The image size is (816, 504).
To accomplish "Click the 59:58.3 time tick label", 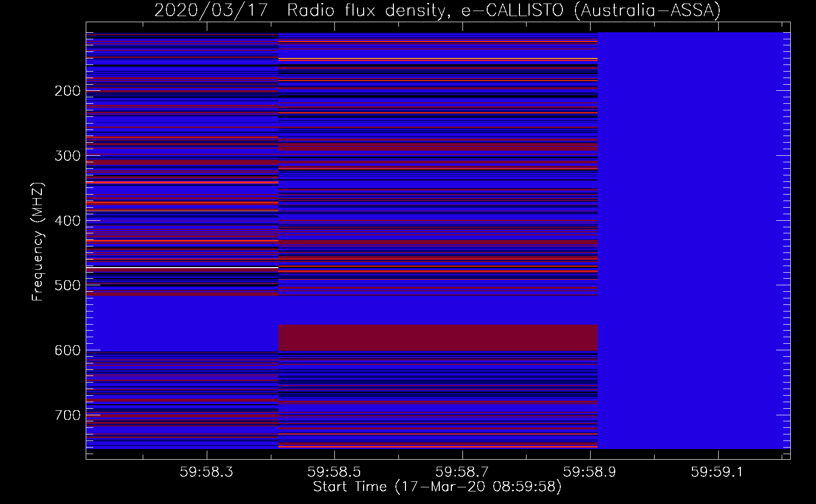I will pos(206,472).
